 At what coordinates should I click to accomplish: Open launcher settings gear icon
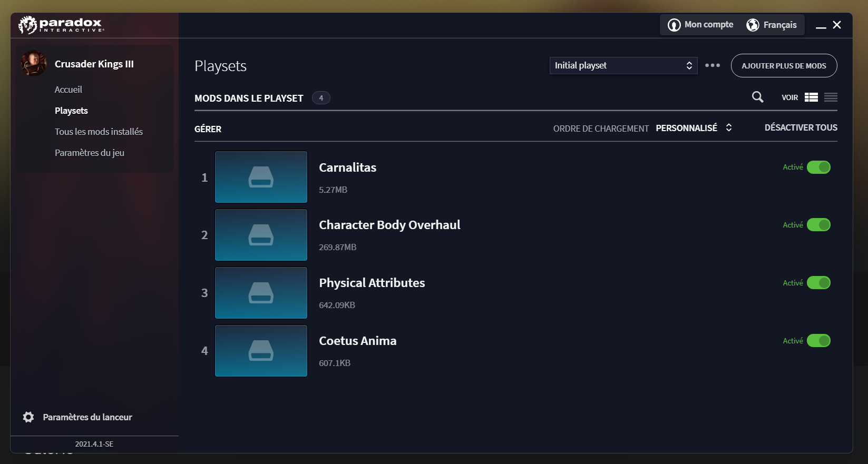(28, 417)
